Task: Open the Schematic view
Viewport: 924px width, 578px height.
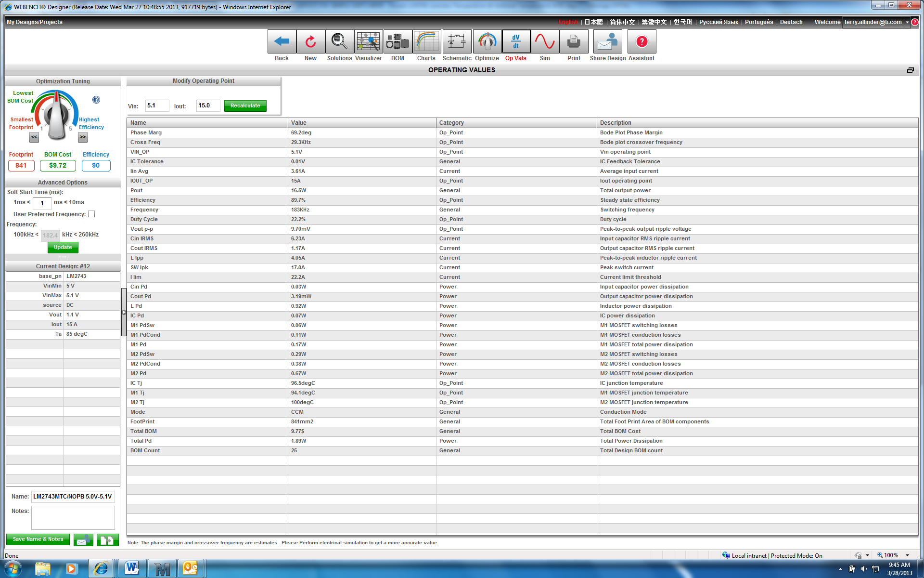Action: pos(457,42)
